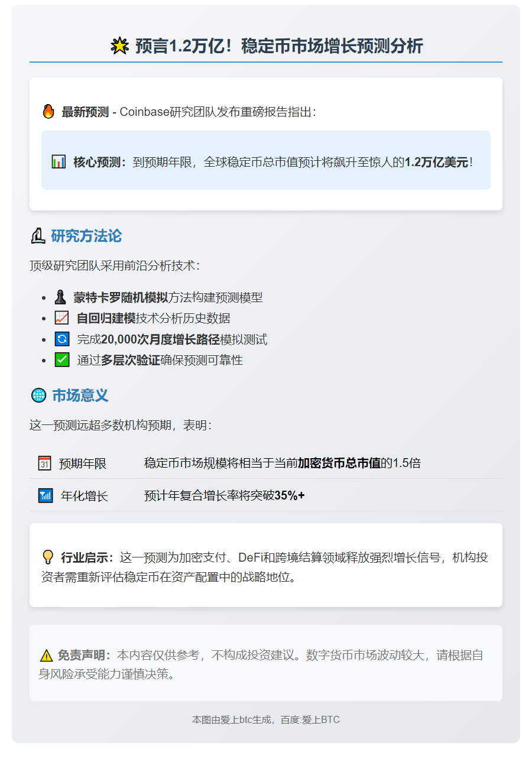Click the star icon in the main title
The image size is (532, 762).
[121, 43]
